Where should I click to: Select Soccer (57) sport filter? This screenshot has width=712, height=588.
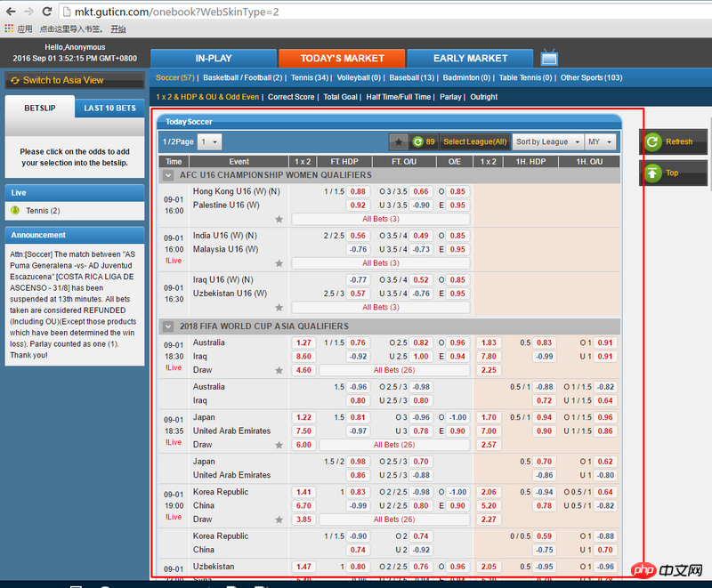[174, 77]
